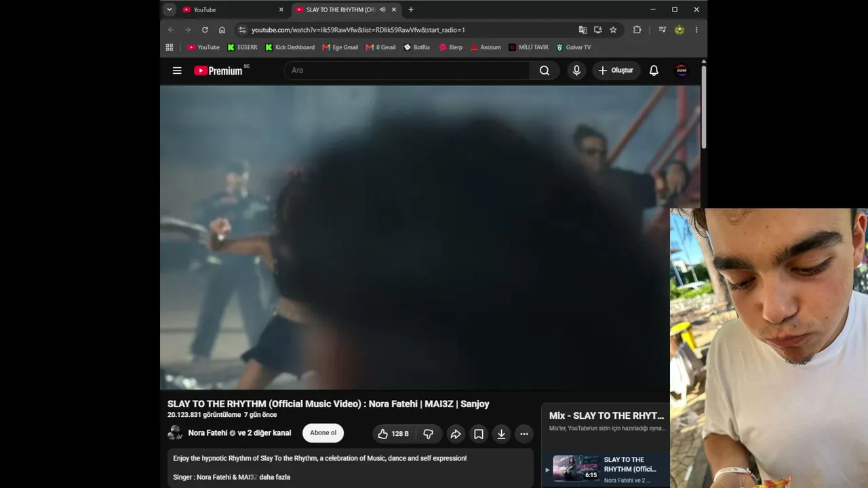The height and width of the screenshot is (488, 868).
Task: Open Chrome three-dot menu
Action: 696,30
